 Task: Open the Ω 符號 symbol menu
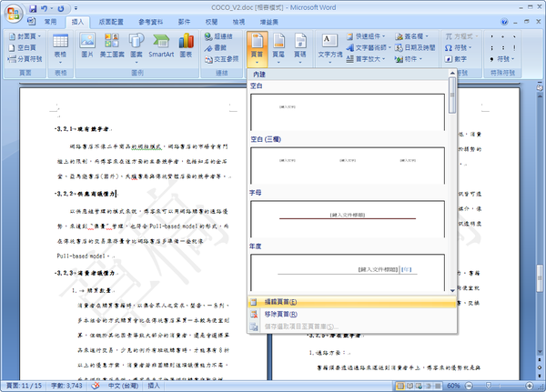[459, 47]
